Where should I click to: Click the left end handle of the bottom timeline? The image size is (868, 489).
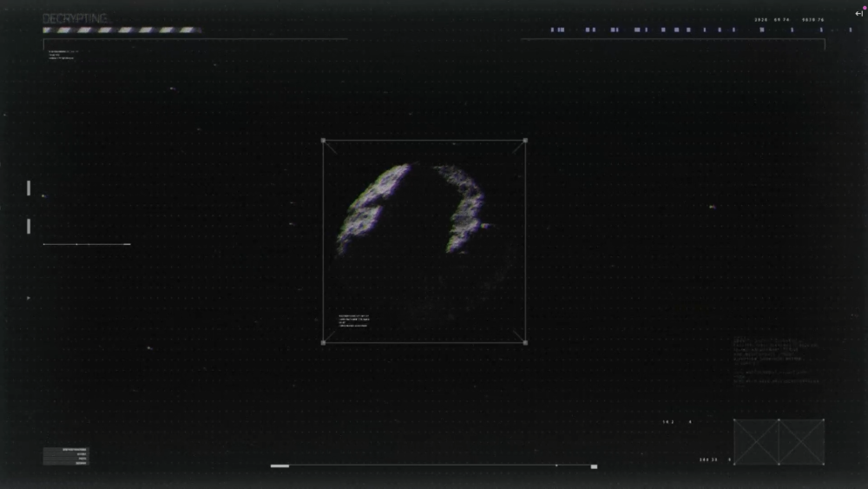coord(279,466)
